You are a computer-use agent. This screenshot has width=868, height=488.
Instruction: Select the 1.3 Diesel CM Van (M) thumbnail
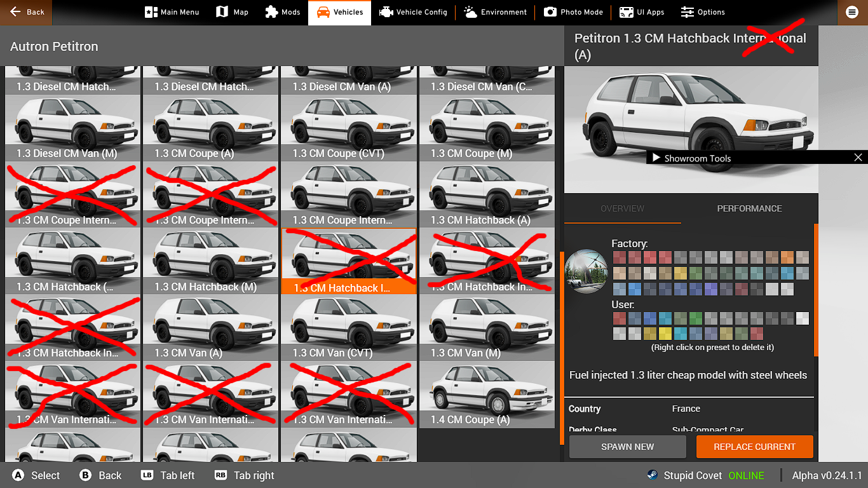point(72,127)
